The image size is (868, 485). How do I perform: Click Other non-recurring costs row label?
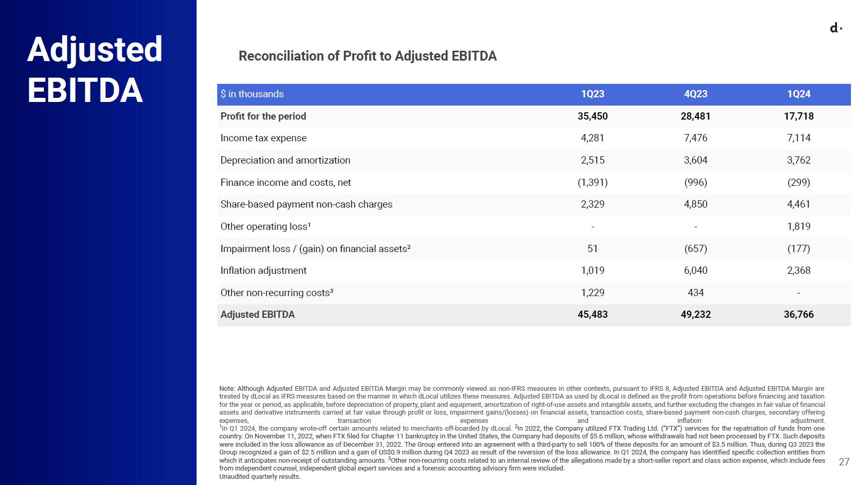[277, 293]
